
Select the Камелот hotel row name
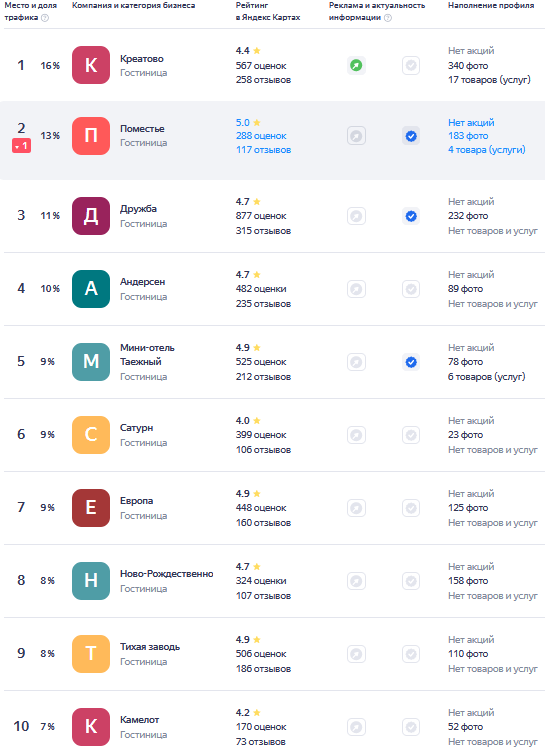click(139, 719)
